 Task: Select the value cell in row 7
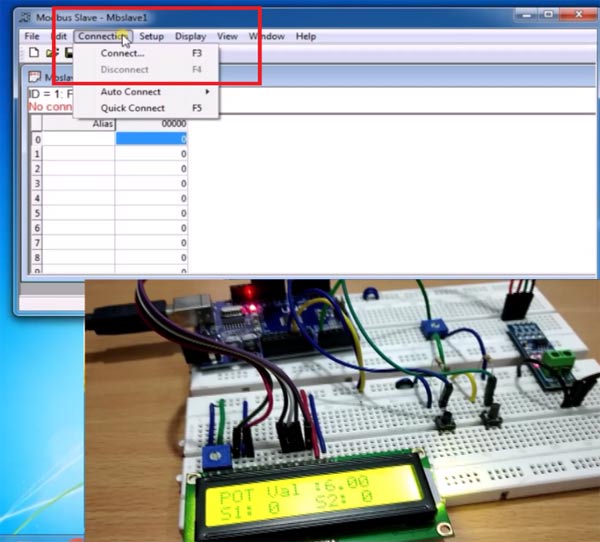click(x=151, y=243)
